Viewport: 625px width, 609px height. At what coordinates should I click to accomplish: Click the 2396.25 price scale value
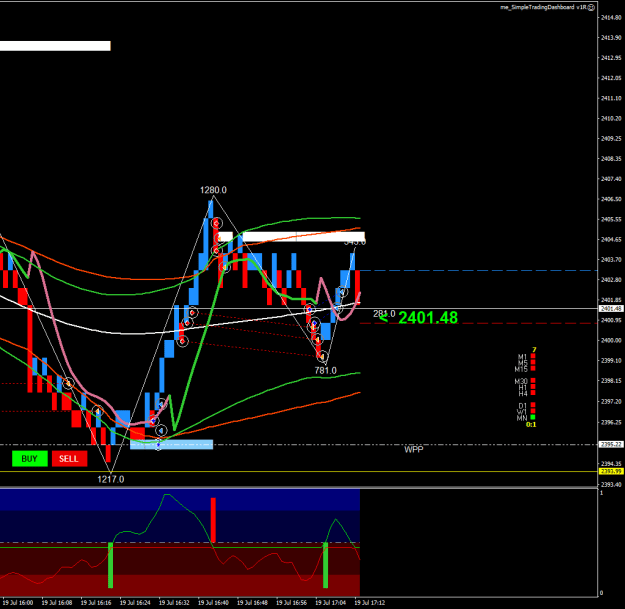click(x=611, y=422)
